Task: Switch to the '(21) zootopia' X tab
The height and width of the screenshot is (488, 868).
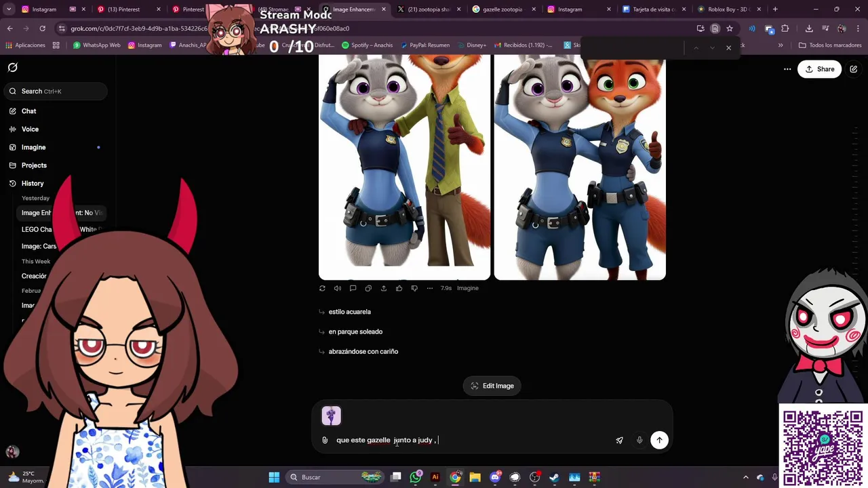Action: [429, 9]
